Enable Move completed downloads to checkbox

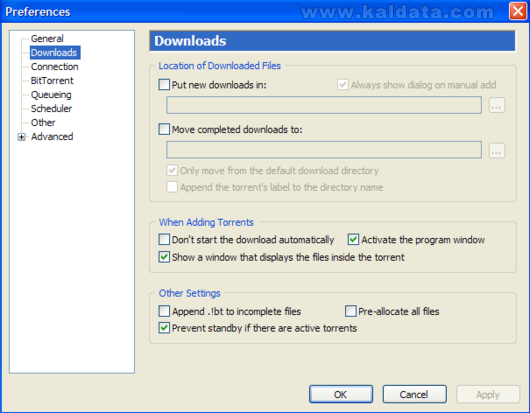[164, 129]
